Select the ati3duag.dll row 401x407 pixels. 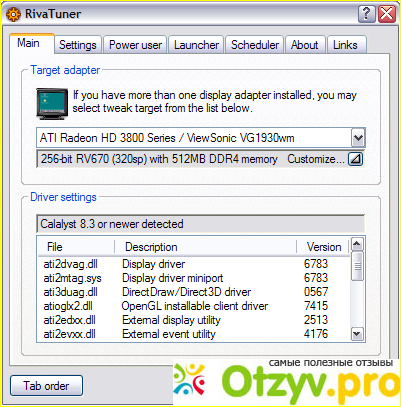[x=194, y=292]
